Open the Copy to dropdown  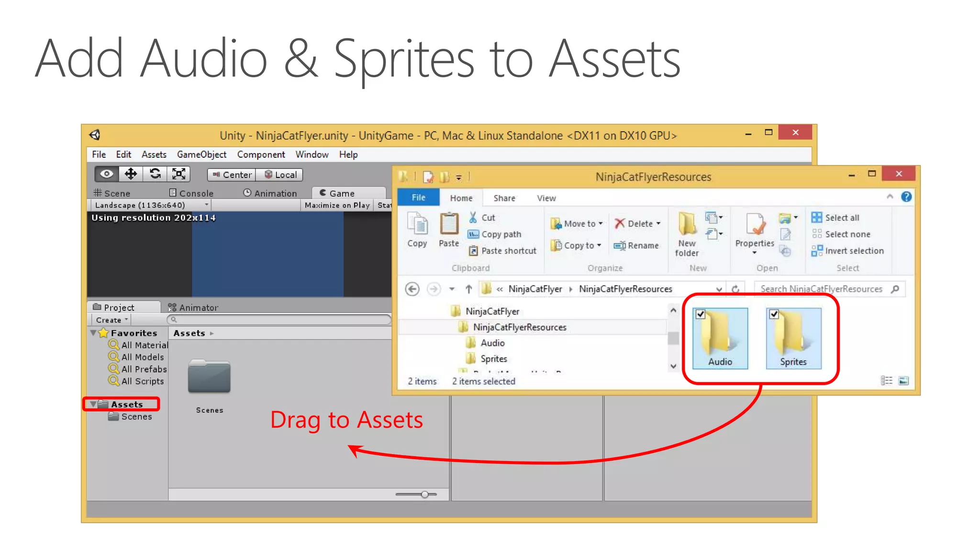pyautogui.click(x=576, y=245)
